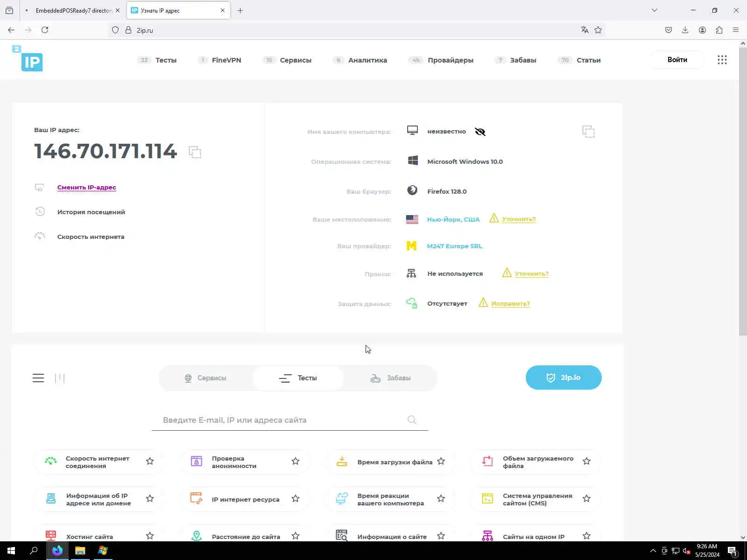
Task: Click 'Нью-Йорк, США' location link
Action: (x=453, y=219)
